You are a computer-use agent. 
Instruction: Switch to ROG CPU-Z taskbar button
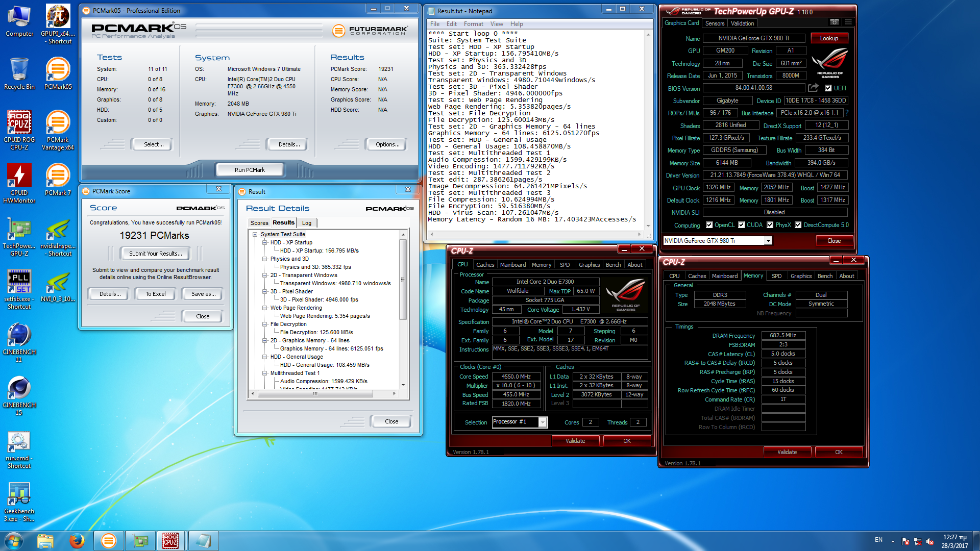171,541
